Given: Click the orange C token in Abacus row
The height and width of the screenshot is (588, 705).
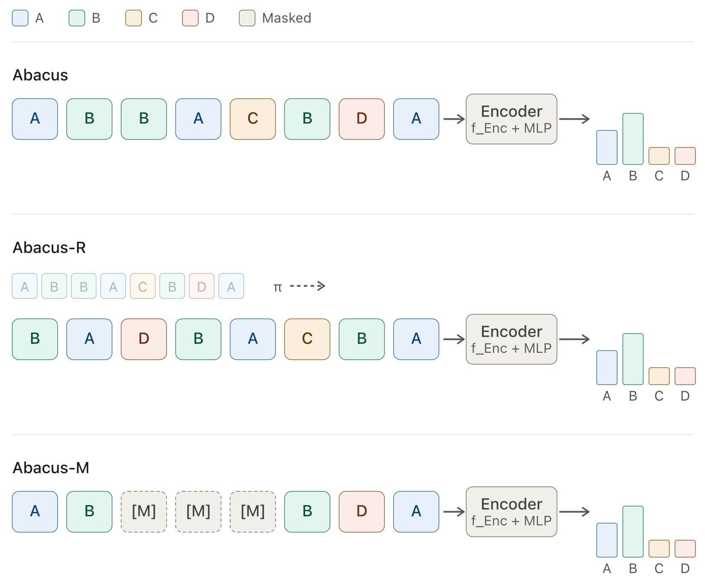Looking at the screenshot, I should point(253,119).
